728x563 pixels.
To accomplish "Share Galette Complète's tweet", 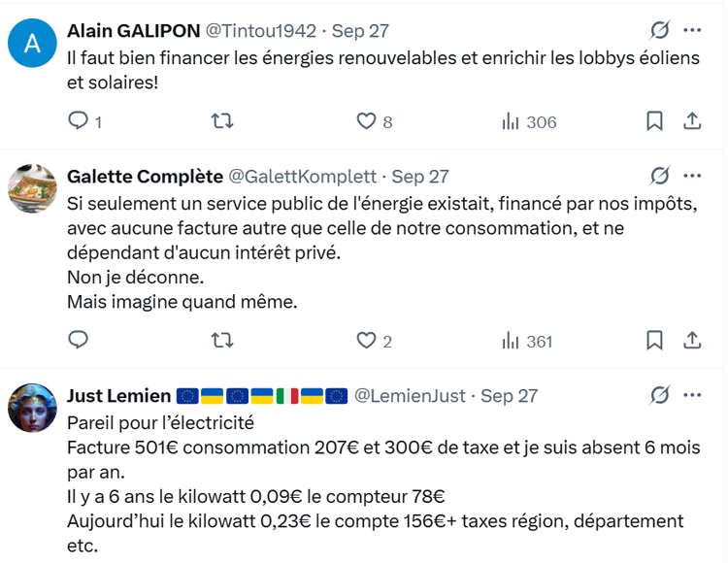I will tap(692, 341).
